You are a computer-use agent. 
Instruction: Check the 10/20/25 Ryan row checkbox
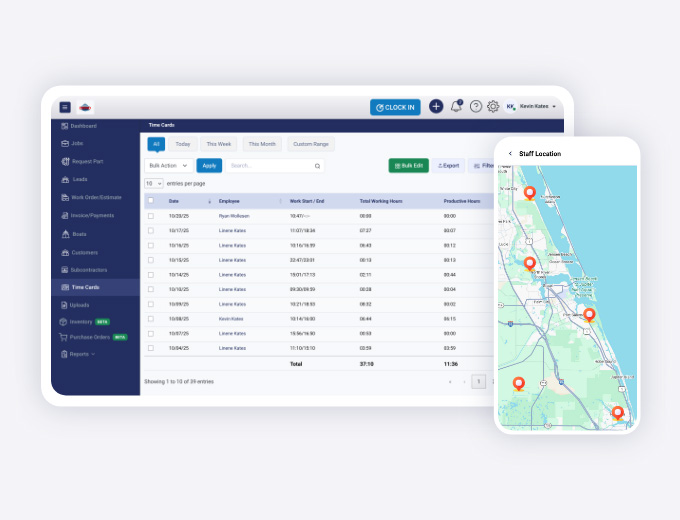pos(151,215)
